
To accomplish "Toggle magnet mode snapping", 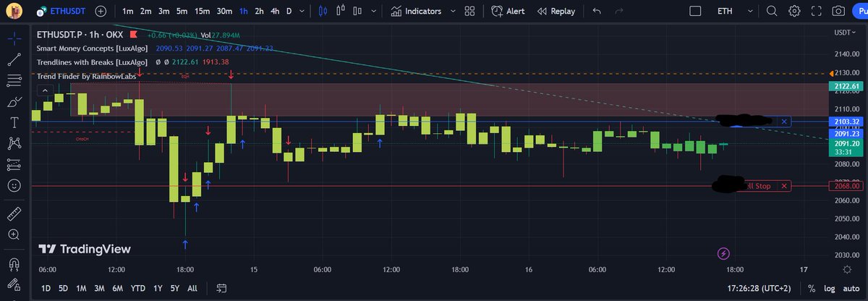I will click(x=14, y=263).
